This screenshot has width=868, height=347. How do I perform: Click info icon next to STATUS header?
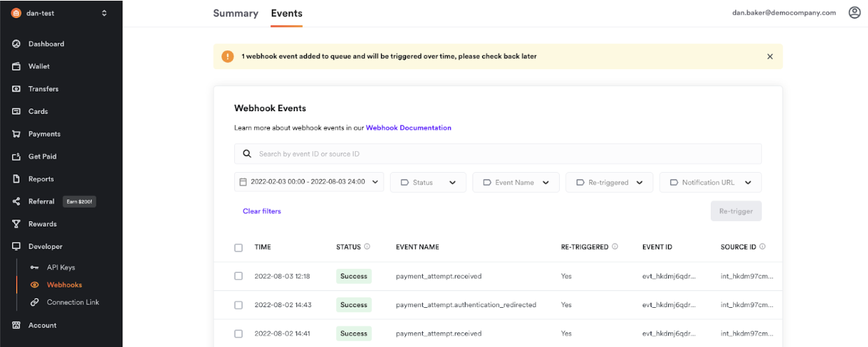[x=367, y=247]
